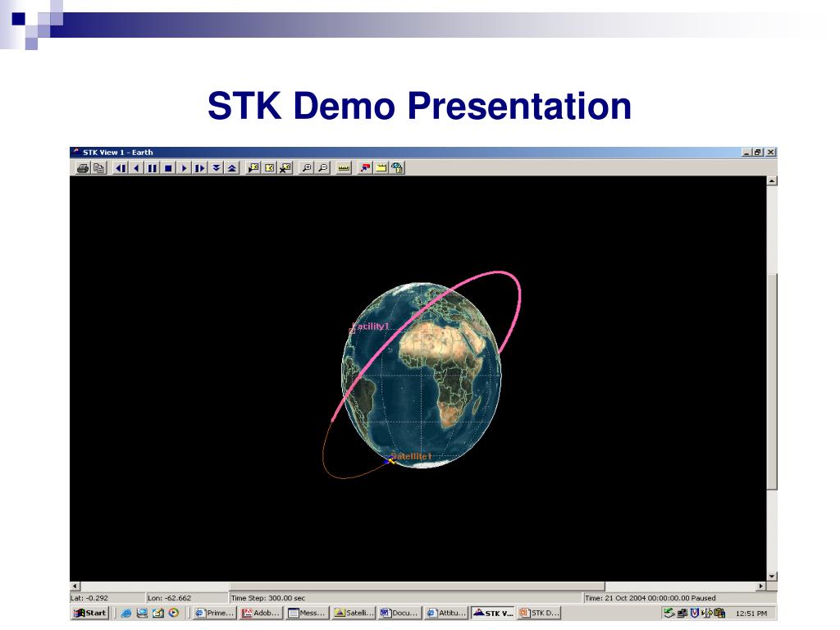Restore the STK View 1 window
840x630 pixels.
757,152
